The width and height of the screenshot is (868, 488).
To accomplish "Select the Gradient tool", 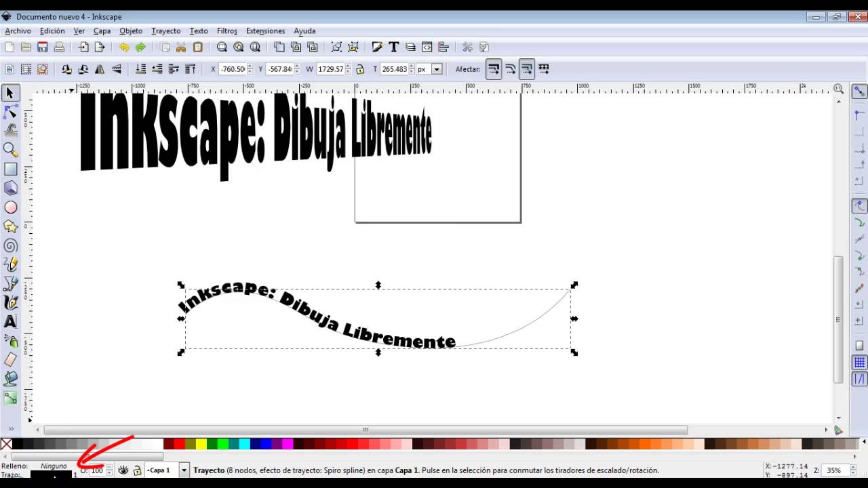I will (x=10, y=398).
